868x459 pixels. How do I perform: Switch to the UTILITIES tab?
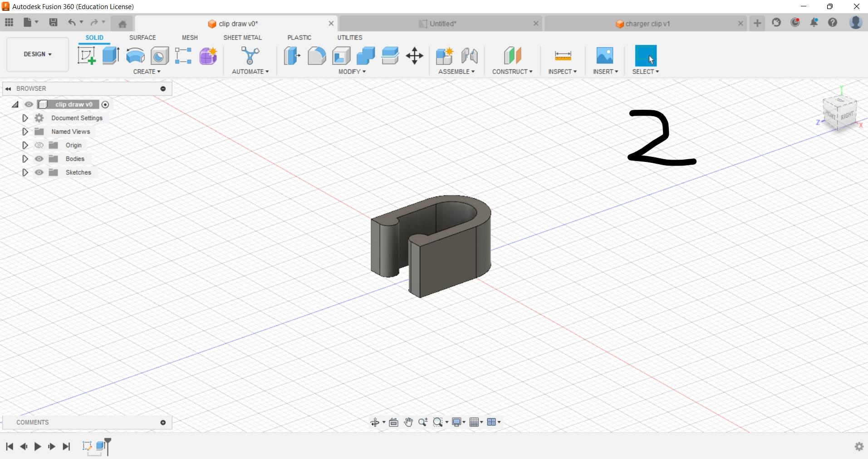(349, 38)
